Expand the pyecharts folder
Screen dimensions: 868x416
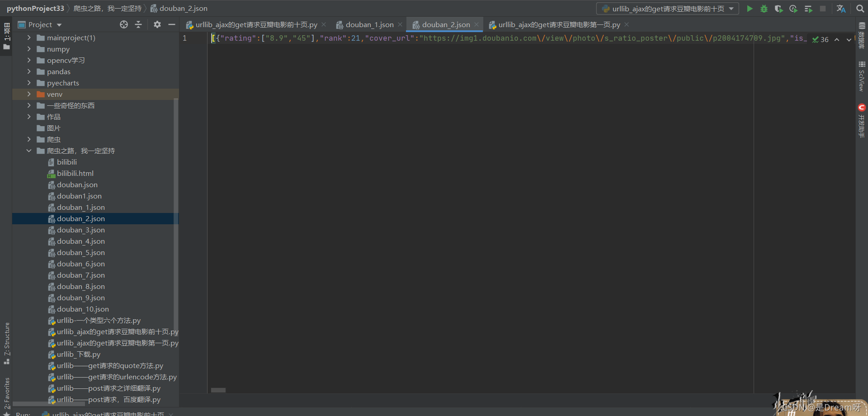click(29, 83)
